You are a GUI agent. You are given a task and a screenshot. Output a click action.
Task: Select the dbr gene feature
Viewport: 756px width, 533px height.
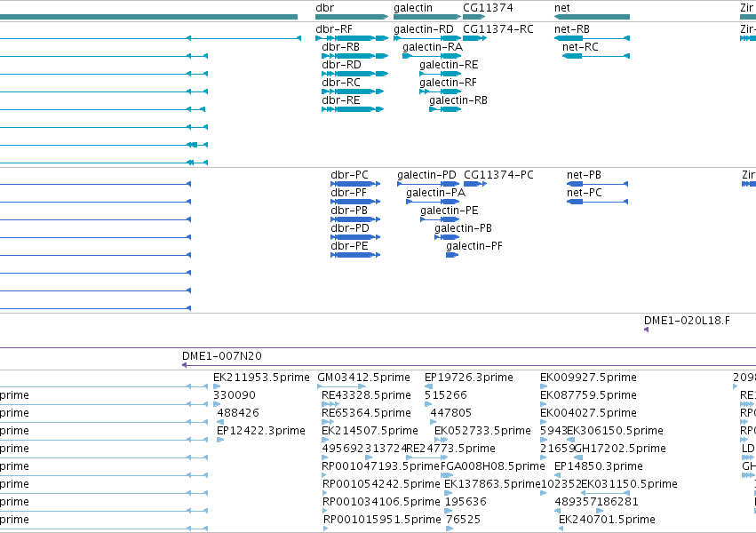pos(352,17)
